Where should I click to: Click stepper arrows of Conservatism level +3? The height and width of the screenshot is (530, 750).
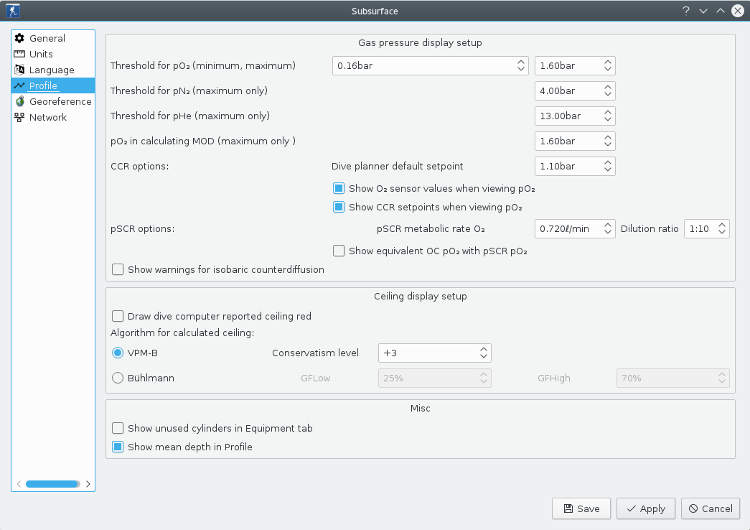[484, 353]
